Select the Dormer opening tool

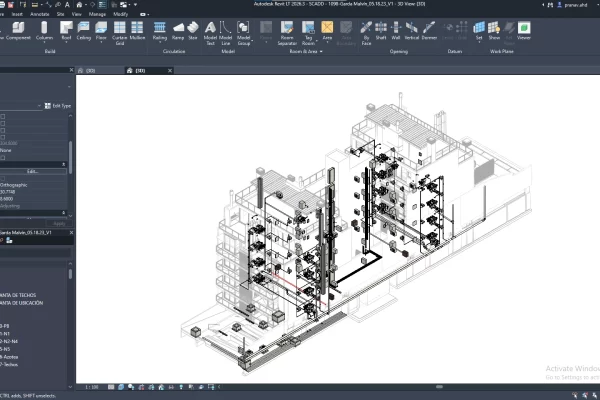(429, 31)
